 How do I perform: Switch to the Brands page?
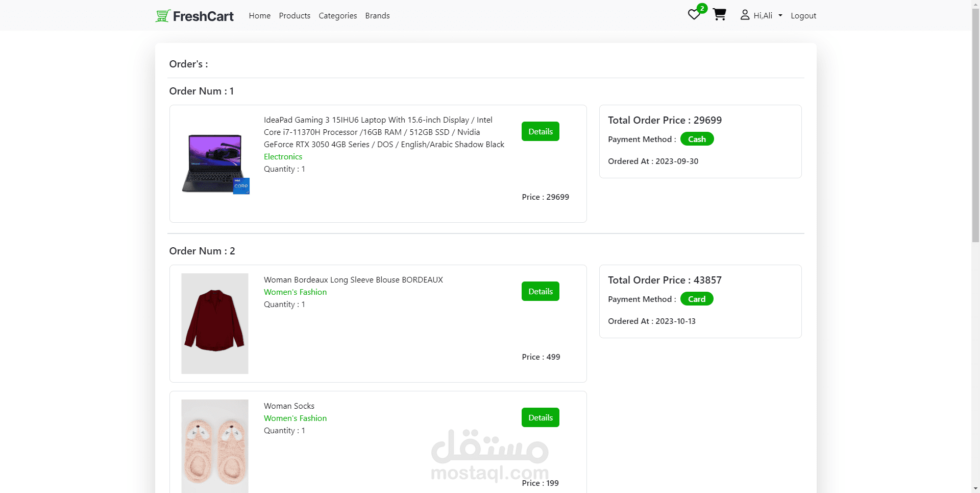(x=377, y=15)
